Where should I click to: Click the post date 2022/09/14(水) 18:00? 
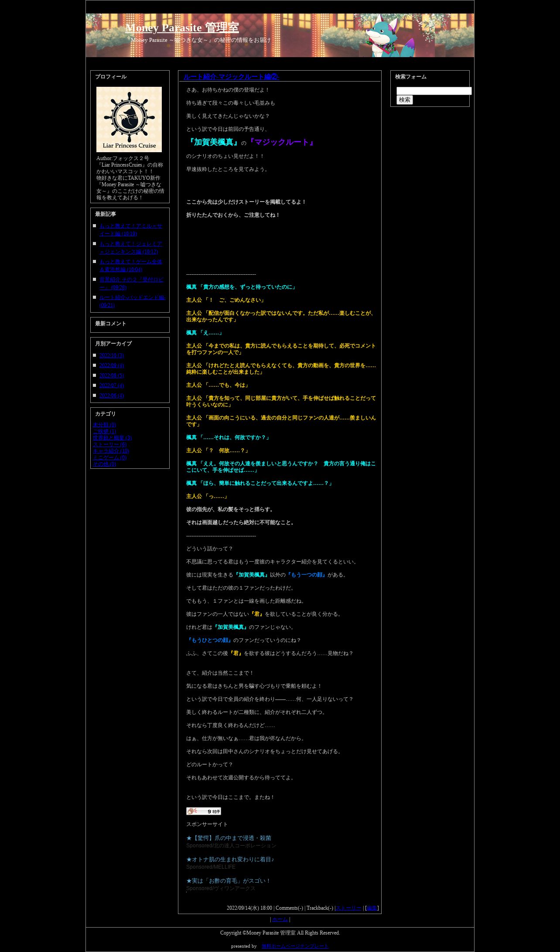(249, 908)
